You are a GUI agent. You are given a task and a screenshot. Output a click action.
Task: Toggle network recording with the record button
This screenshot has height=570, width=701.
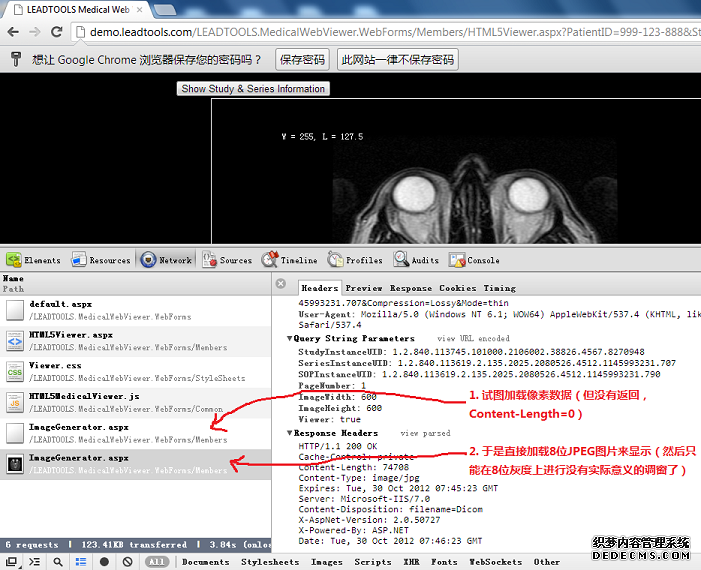pos(104,562)
